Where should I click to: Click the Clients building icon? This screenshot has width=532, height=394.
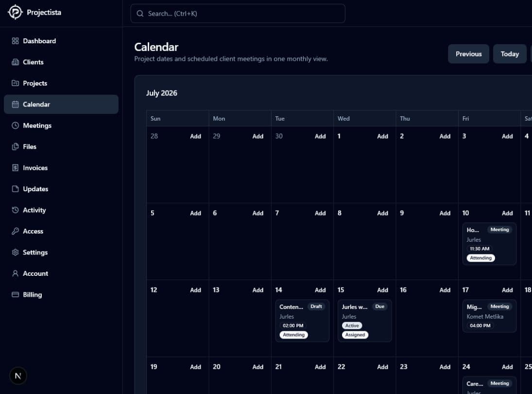coord(15,62)
